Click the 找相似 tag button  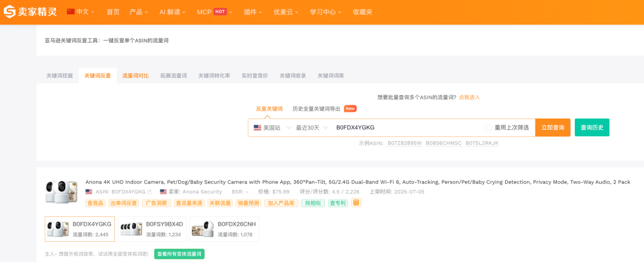pyautogui.click(x=313, y=203)
